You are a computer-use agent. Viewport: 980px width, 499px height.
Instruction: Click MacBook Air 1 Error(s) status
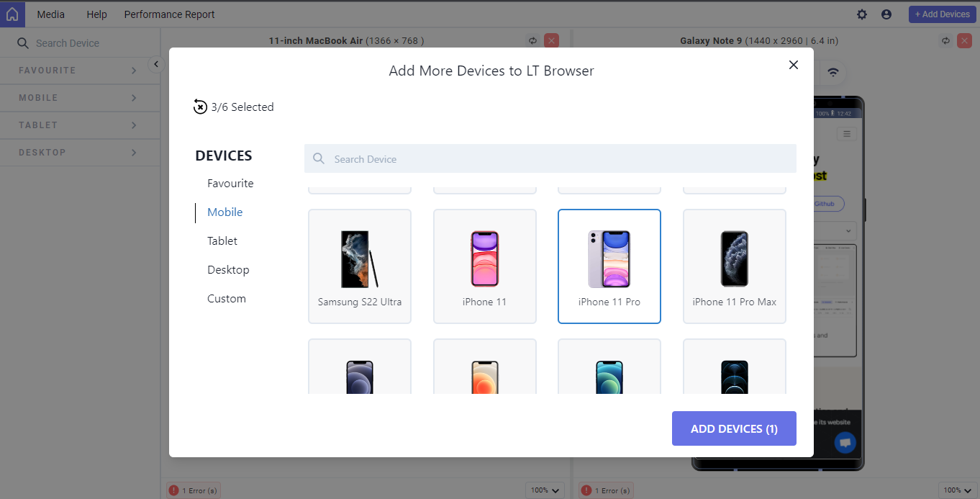click(x=194, y=490)
